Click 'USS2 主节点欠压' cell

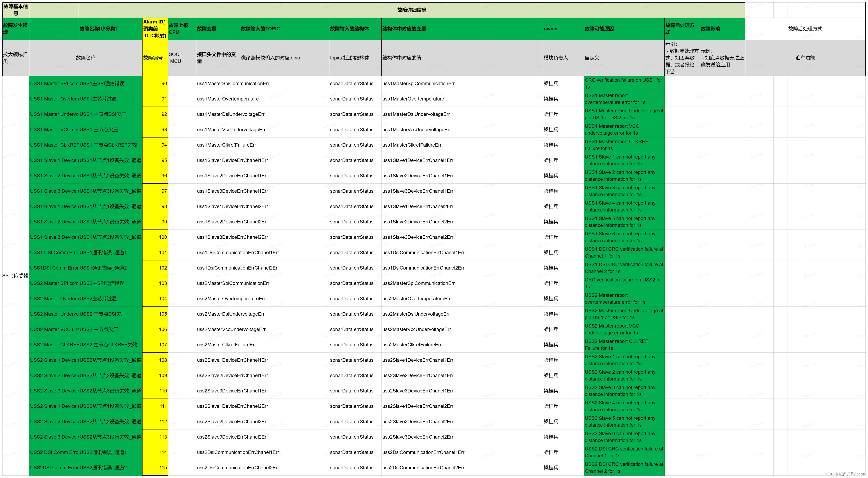(111, 330)
